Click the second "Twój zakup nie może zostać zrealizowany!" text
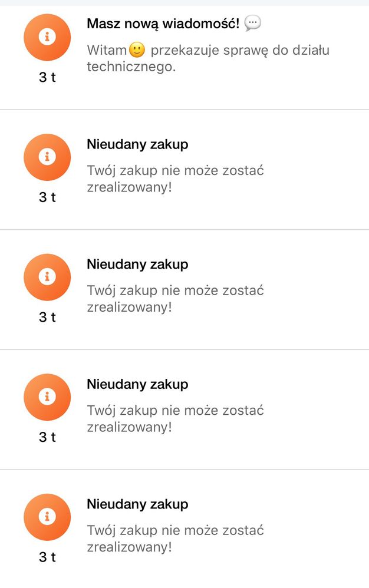Image resolution: width=369 pixels, height=588 pixels. [175, 299]
